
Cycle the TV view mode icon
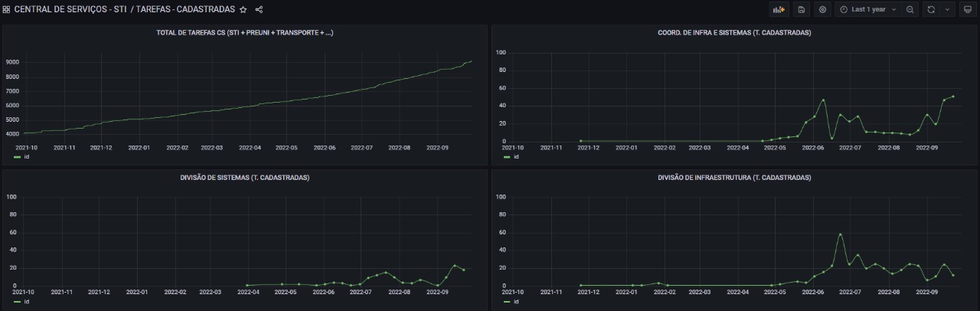point(968,9)
